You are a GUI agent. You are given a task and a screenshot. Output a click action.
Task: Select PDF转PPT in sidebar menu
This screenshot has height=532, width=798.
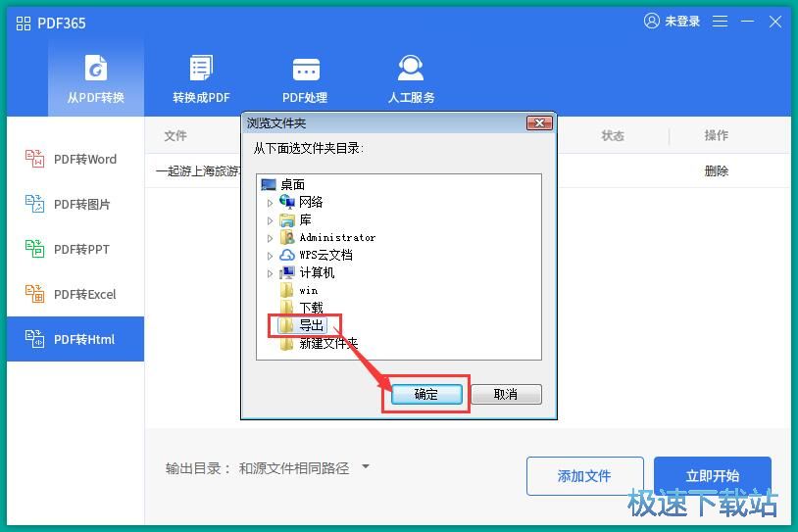pos(75,249)
